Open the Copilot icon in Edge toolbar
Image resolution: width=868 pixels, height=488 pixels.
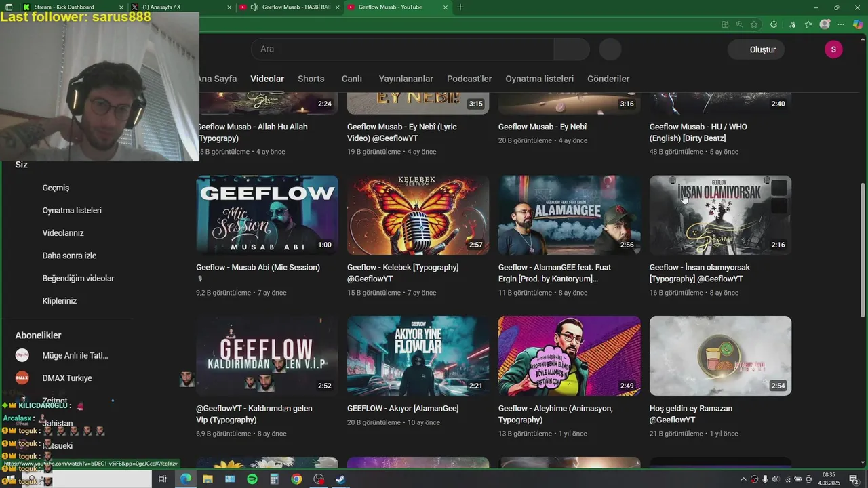tap(858, 24)
